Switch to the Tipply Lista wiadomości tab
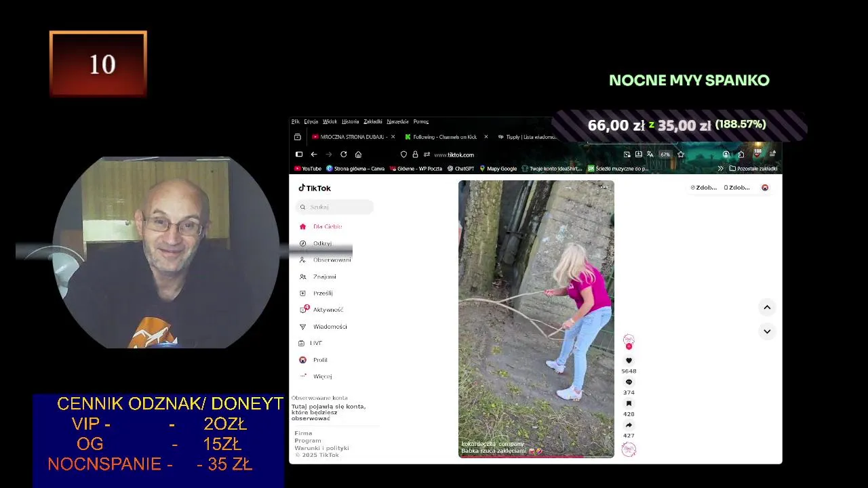 [527, 137]
